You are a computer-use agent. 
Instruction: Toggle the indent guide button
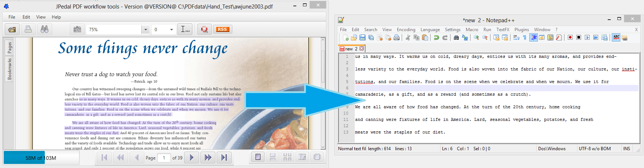coord(533,37)
